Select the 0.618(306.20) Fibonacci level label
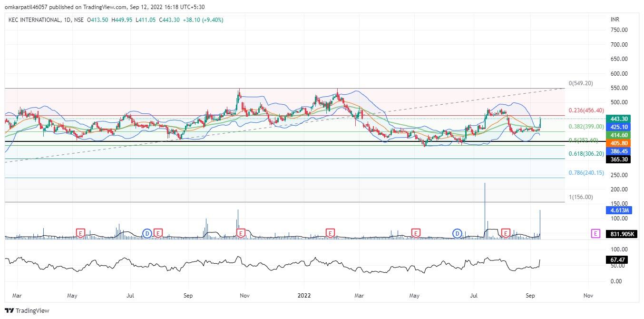Screen dimensions: 644x319 coord(586,154)
